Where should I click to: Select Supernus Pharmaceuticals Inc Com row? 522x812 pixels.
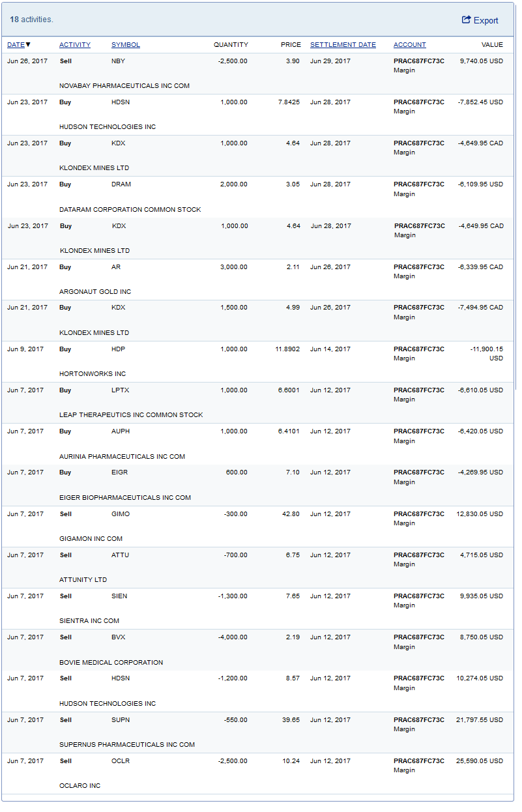click(127, 744)
